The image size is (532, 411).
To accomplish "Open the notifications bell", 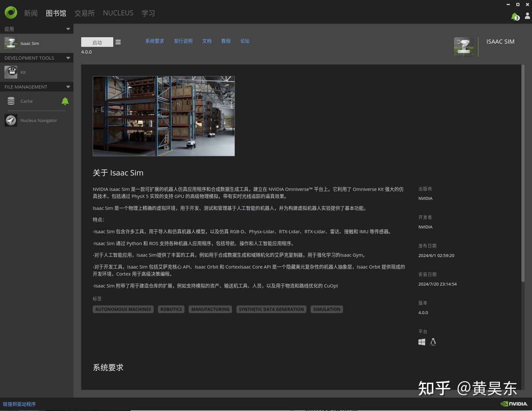I will pos(514,16).
